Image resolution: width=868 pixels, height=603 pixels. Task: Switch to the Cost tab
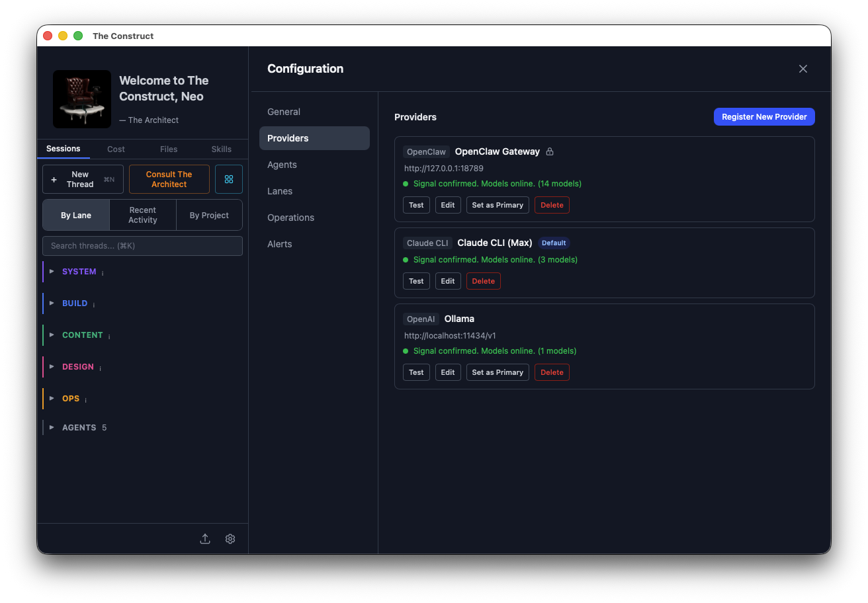point(116,149)
